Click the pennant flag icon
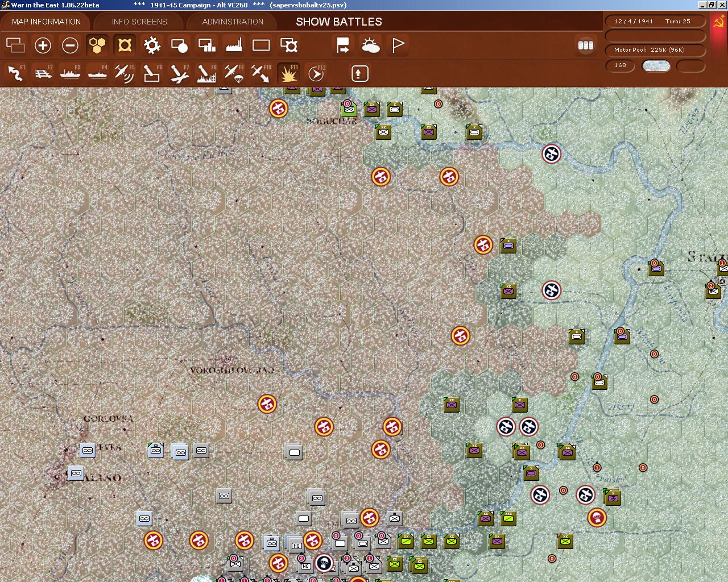This screenshot has height=582, width=728. click(x=398, y=45)
